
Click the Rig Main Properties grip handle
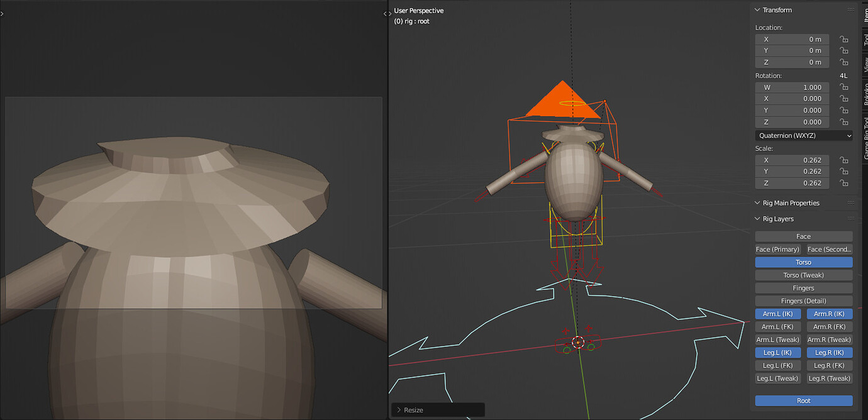pos(850,203)
